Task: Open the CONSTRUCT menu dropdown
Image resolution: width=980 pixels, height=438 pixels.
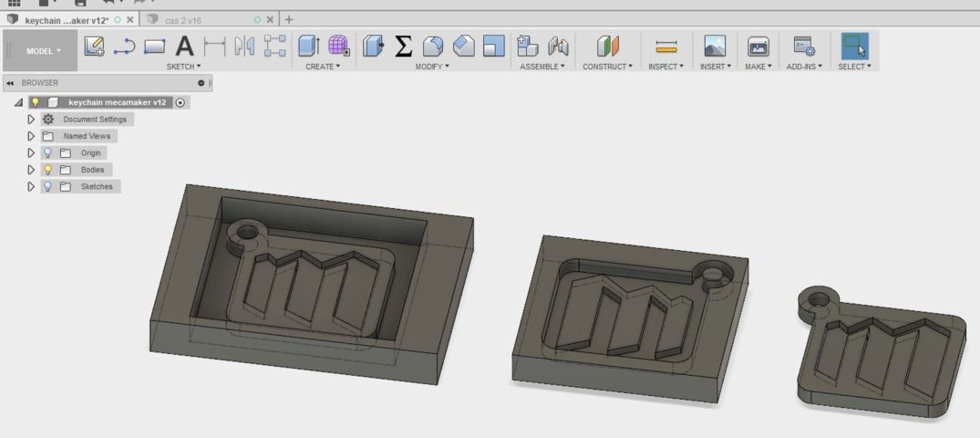Action: tap(607, 67)
